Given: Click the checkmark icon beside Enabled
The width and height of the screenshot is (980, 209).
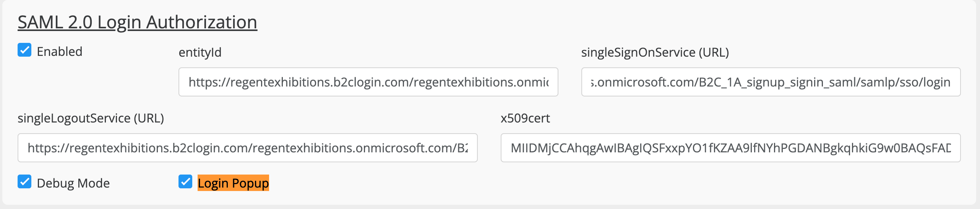Looking at the screenshot, I should (24, 50).
